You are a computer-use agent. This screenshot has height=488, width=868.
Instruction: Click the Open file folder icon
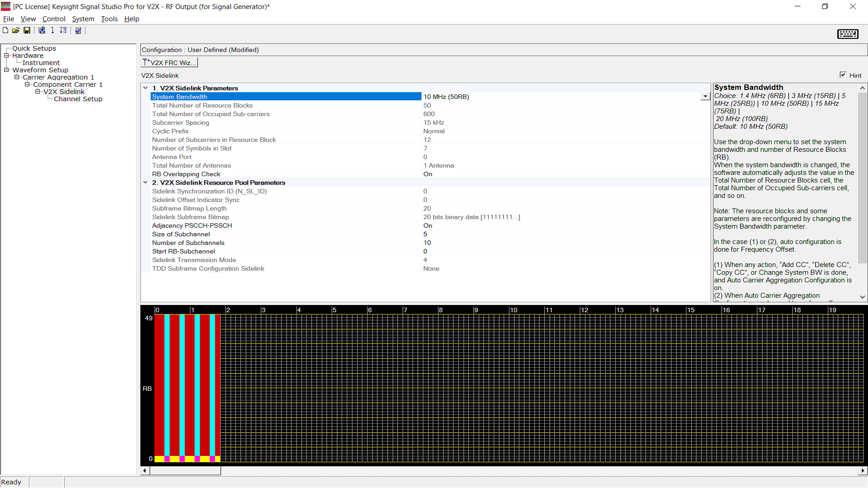point(16,30)
